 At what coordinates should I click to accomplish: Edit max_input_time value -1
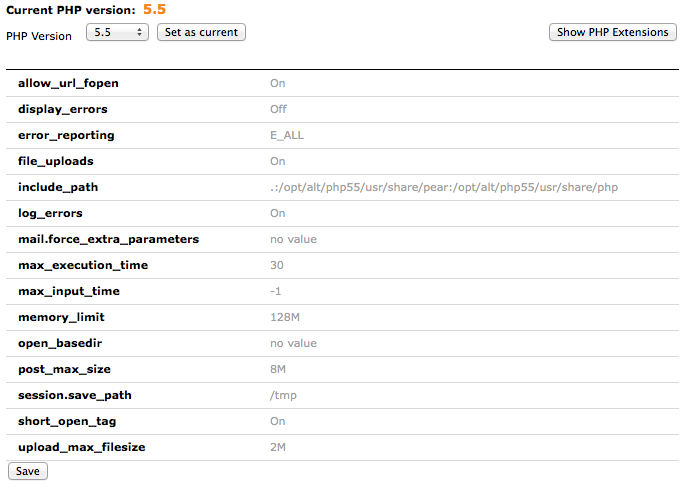click(276, 291)
